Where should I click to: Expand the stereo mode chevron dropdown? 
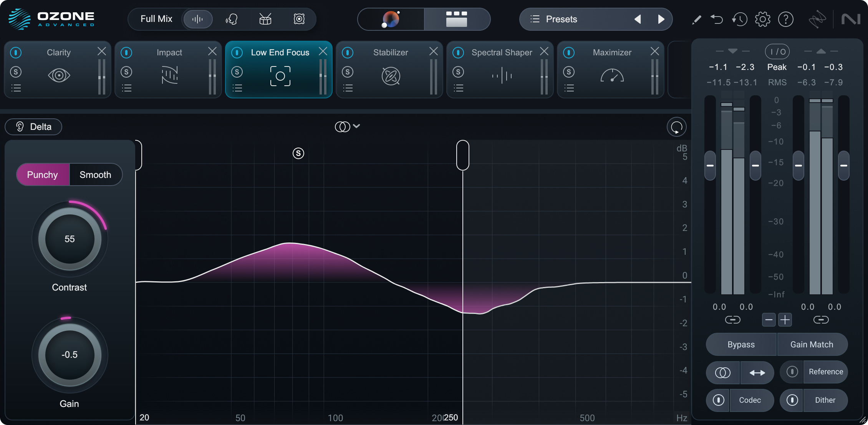356,126
